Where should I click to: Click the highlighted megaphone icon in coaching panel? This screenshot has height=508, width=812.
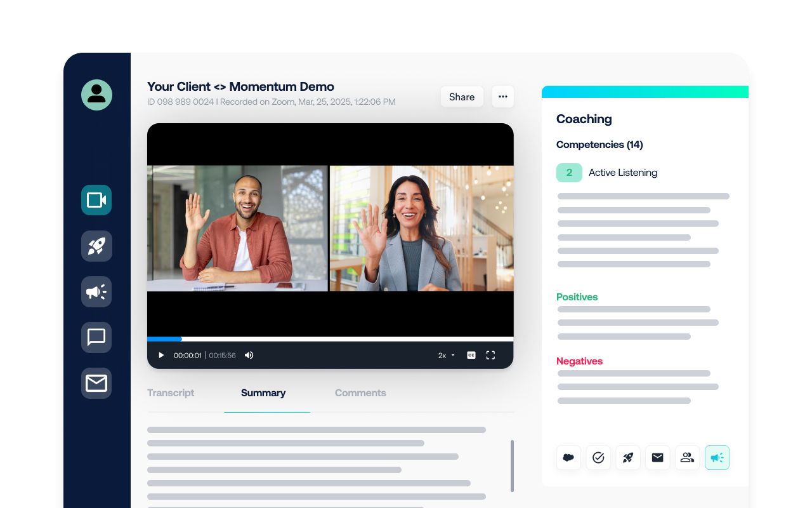717,457
